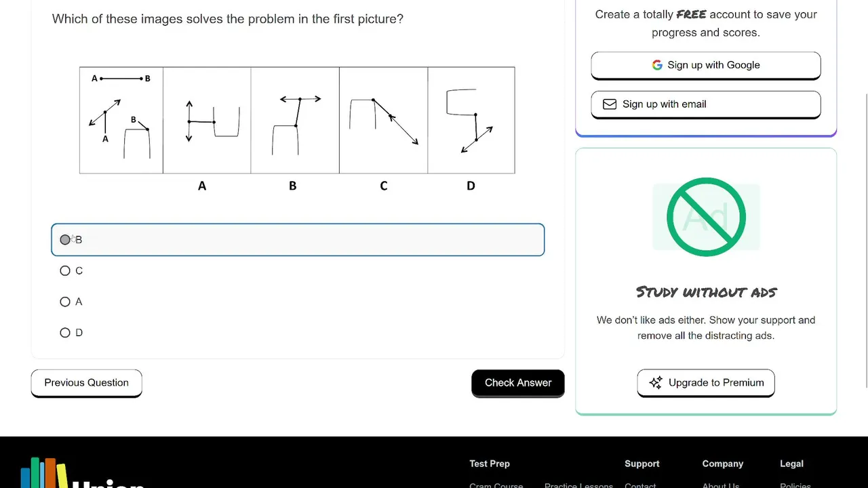Click the first problem picture panel
Screen dimensions: 868x488
point(121,120)
